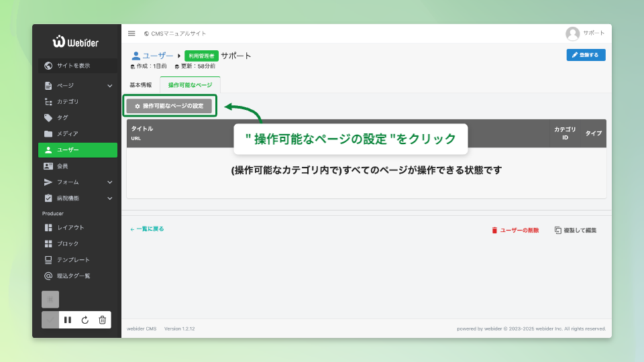This screenshot has width=644, height=362.
Task: Click the 操作可能なページの設定 button
Action: pyautogui.click(x=169, y=106)
